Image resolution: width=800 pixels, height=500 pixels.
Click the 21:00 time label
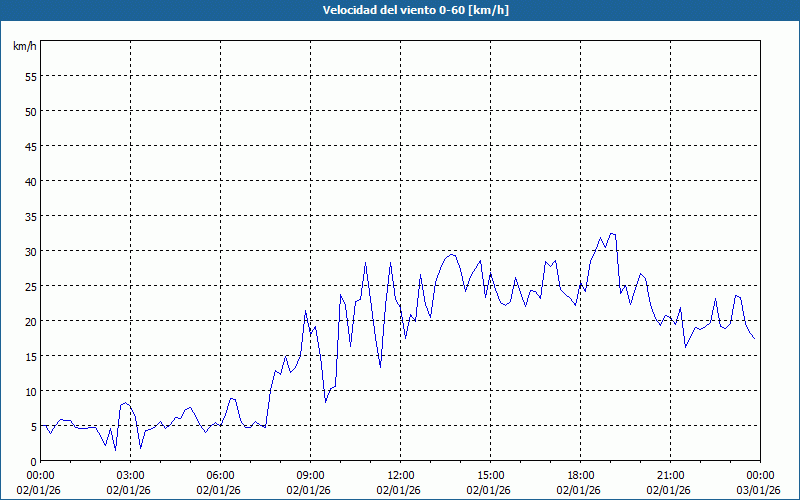tap(670, 475)
